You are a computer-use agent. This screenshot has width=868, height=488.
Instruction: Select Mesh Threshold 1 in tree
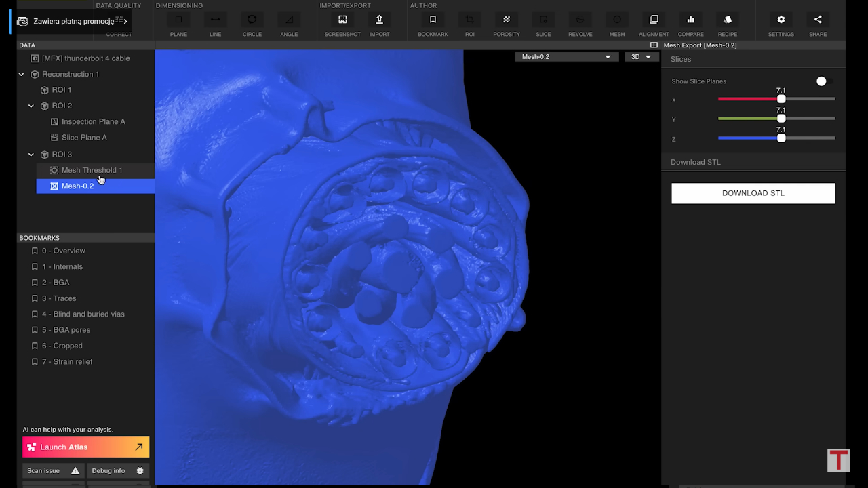pyautogui.click(x=92, y=170)
